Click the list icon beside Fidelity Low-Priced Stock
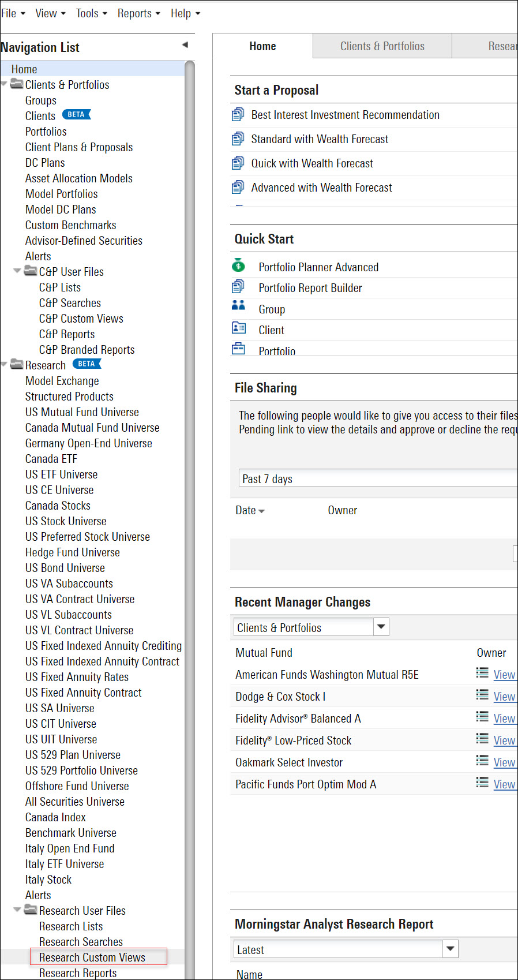This screenshot has width=518, height=980. pyautogui.click(x=482, y=738)
